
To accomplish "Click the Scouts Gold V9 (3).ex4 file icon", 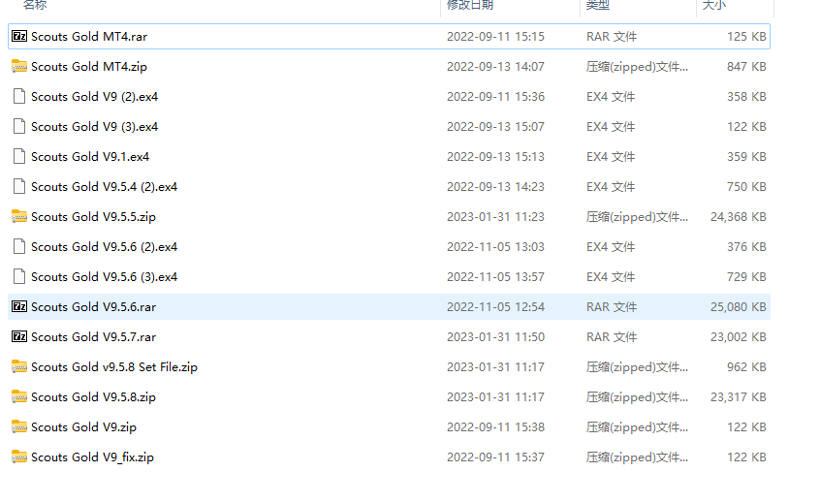I will click(x=19, y=127).
